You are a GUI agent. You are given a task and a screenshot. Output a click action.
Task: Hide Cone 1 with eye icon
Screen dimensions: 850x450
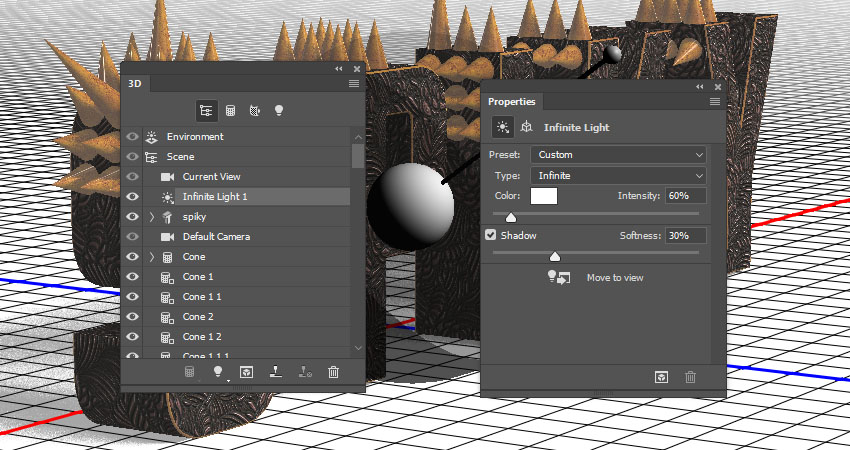132,277
